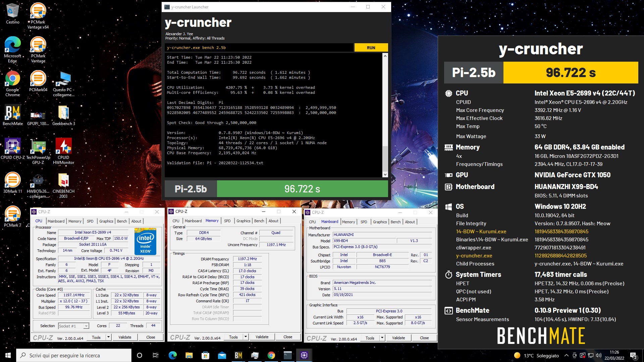Switch to CPU-Z taskbar icon
The image size is (644, 362).
[304, 355]
